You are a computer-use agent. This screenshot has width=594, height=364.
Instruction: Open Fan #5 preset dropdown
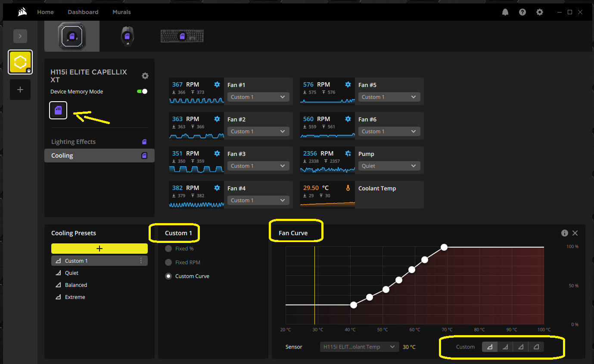[389, 97]
